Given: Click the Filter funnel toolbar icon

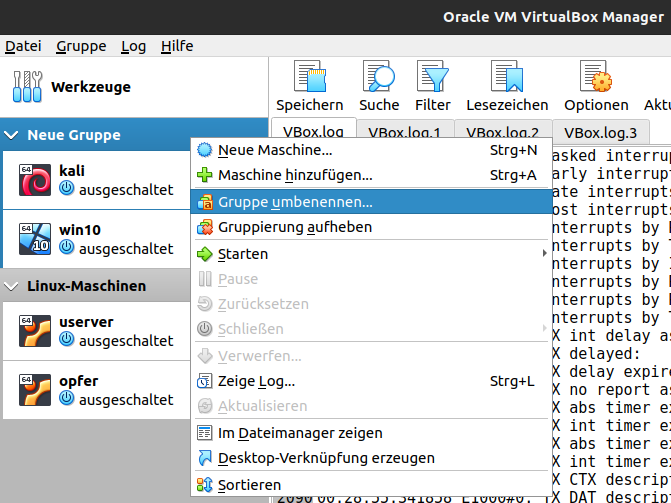Looking at the screenshot, I should (433, 76).
